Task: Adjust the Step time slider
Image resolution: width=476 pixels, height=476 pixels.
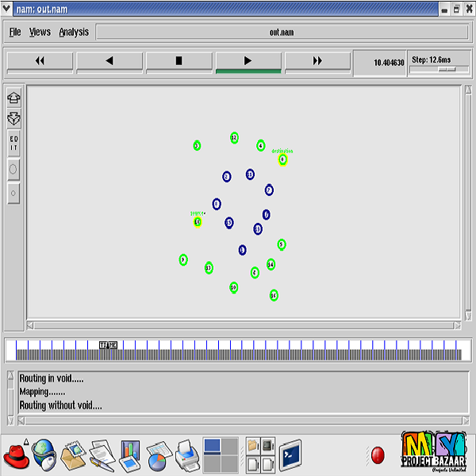Action: tap(447, 69)
